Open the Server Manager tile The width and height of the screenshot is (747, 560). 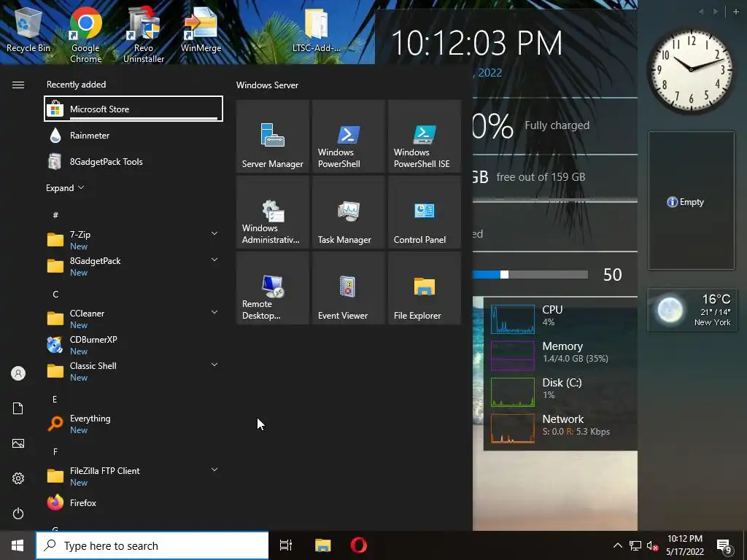[x=273, y=136]
